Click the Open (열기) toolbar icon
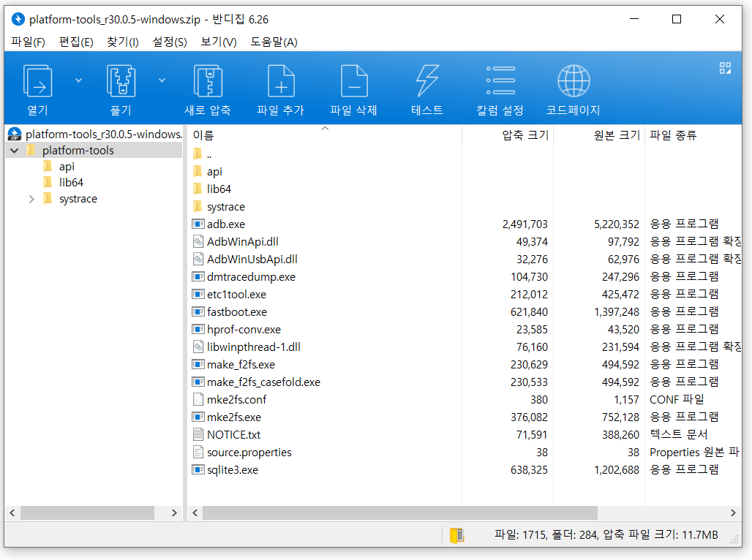 pos(37,81)
